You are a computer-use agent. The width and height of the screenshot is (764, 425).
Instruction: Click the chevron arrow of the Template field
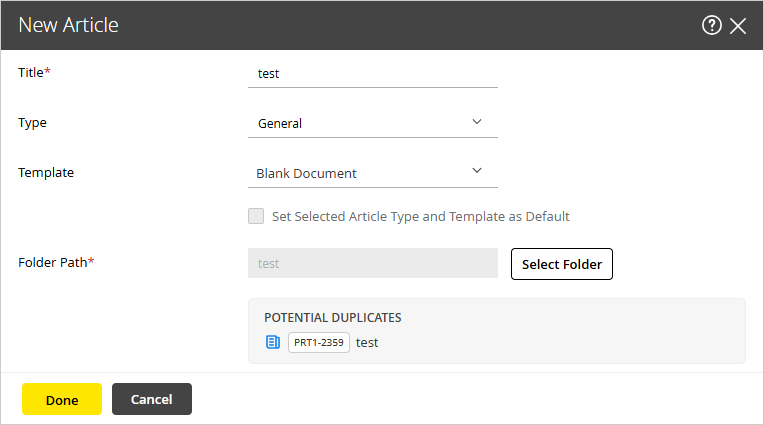tap(477, 171)
